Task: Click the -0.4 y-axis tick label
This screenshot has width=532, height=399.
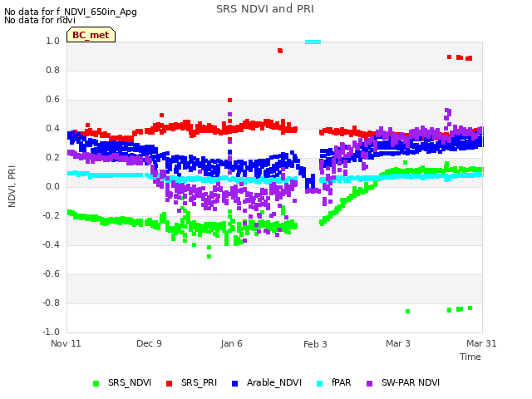Action: pyautogui.click(x=51, y=244)
